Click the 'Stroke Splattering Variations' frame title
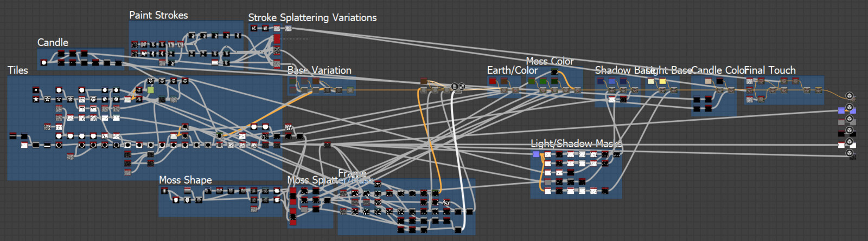The image size is (868, 241). coord(312,18)
